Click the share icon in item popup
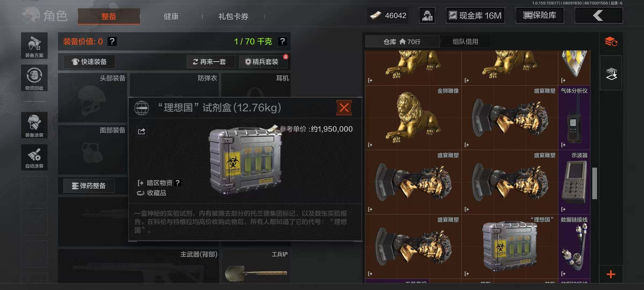 (x=142, y=131)
